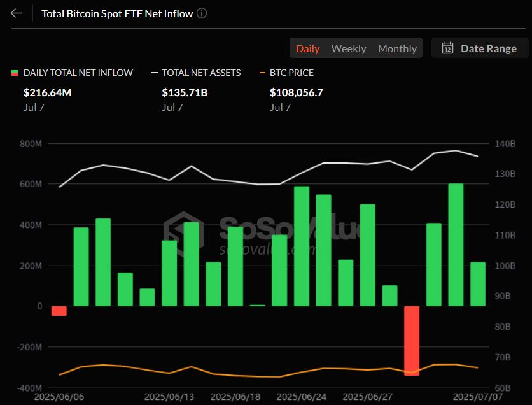Image resolution: width=532 pixels, height=405 pixels.
Task: Click the back arrow icon
Action: [17, 13]
